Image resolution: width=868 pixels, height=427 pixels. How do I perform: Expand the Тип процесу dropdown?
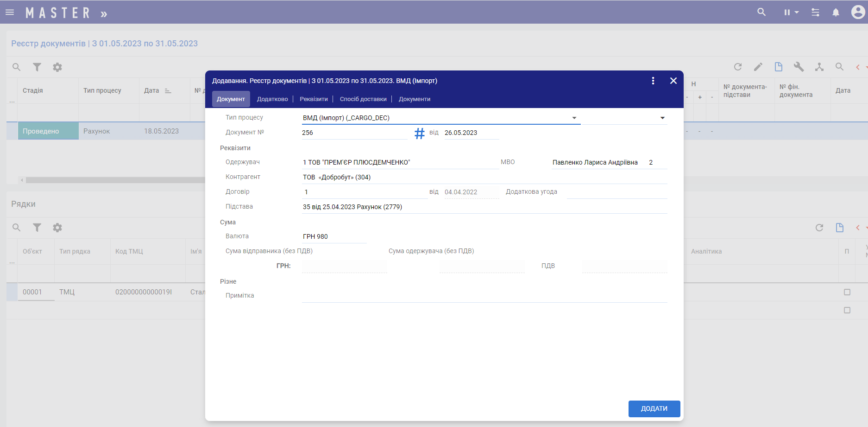tap(574, 118)
